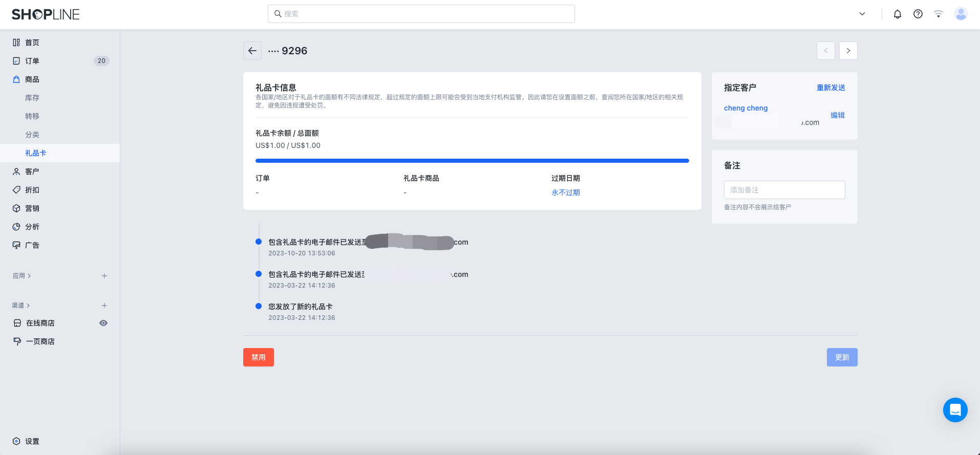Click the gift card balance progress bar

472,161
